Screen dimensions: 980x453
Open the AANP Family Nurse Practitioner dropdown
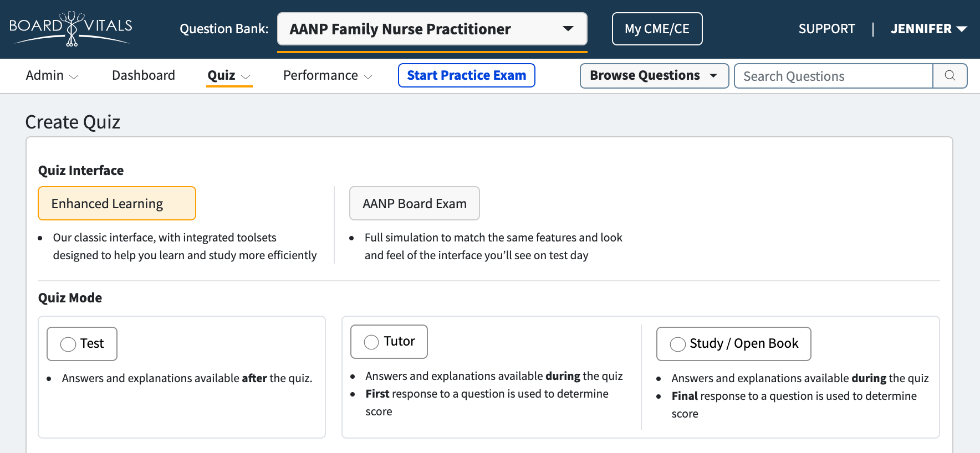(x=432, y=29)
